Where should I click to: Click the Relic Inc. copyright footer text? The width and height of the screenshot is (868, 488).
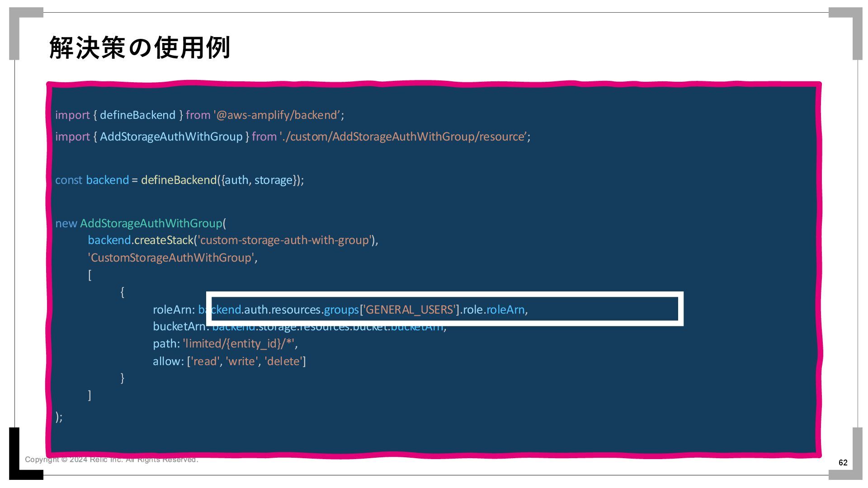[111, 460]
